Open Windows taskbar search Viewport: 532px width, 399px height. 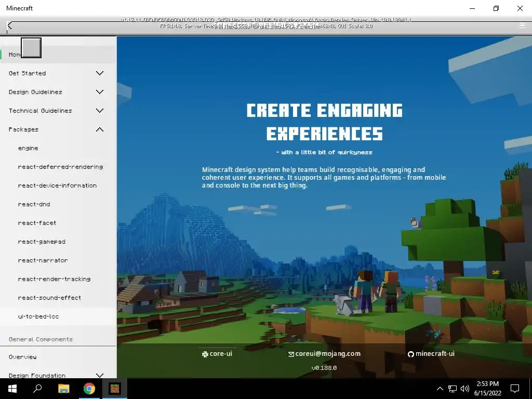tap(37, 389)
